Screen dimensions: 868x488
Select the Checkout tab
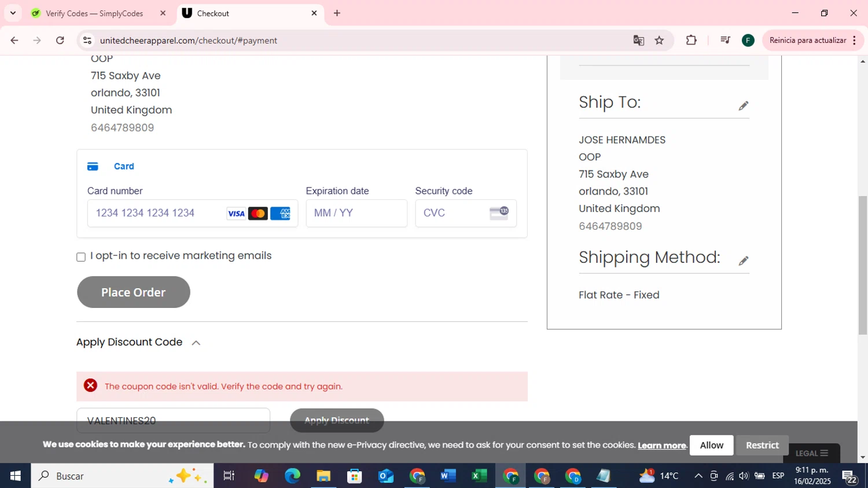pos(251,13)
